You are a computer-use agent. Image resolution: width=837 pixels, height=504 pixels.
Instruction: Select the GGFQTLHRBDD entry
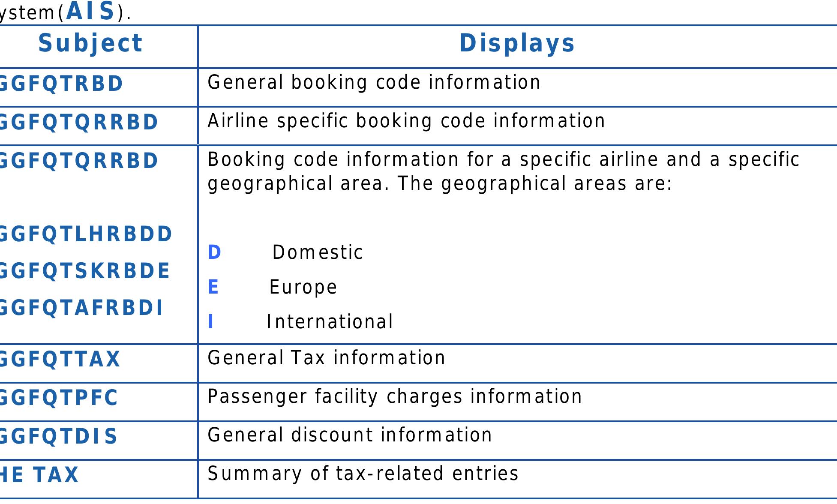click(x=85, y=234)
